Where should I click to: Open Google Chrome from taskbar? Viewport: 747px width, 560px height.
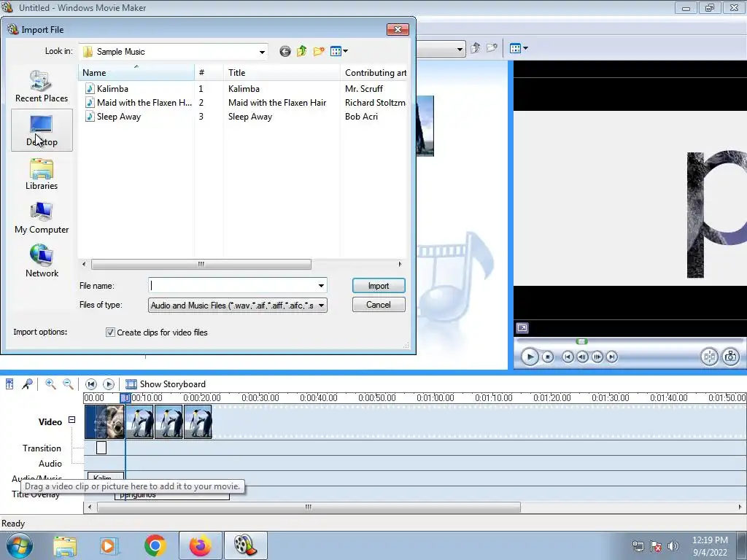coord(155,545)
